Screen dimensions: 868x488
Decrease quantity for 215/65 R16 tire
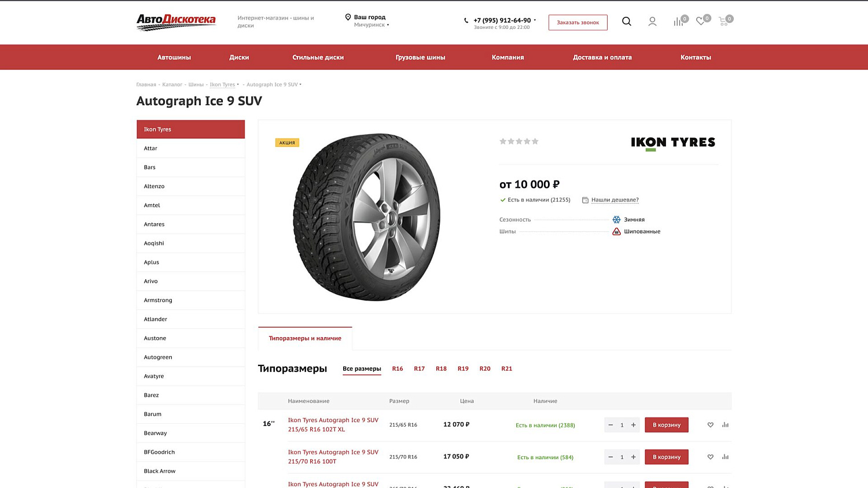coord(610,425)
